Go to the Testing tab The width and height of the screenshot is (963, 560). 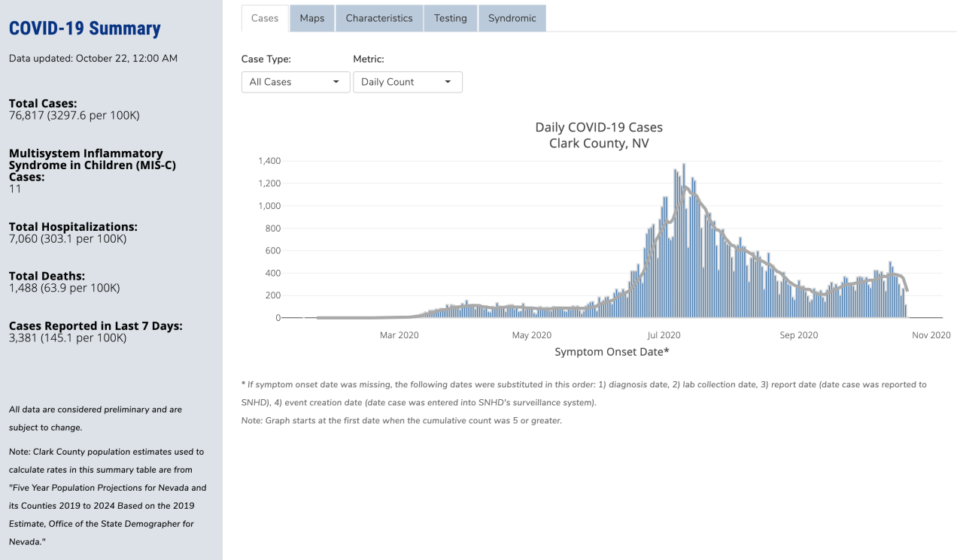tap(451, 18)
